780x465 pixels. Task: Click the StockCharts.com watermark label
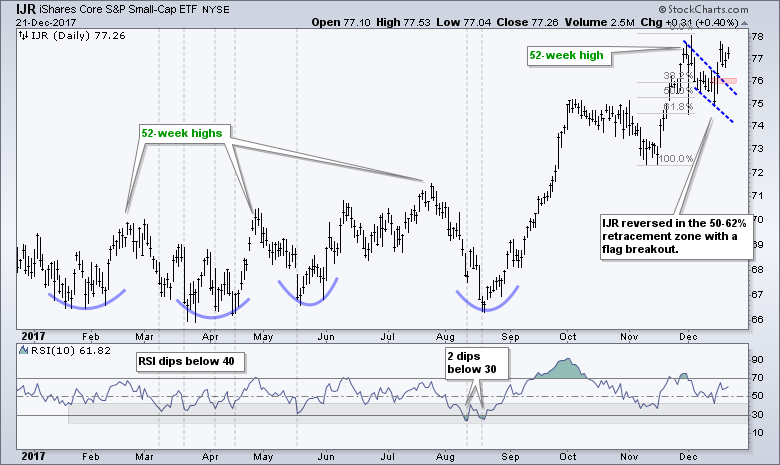click(x=703, y=9)
